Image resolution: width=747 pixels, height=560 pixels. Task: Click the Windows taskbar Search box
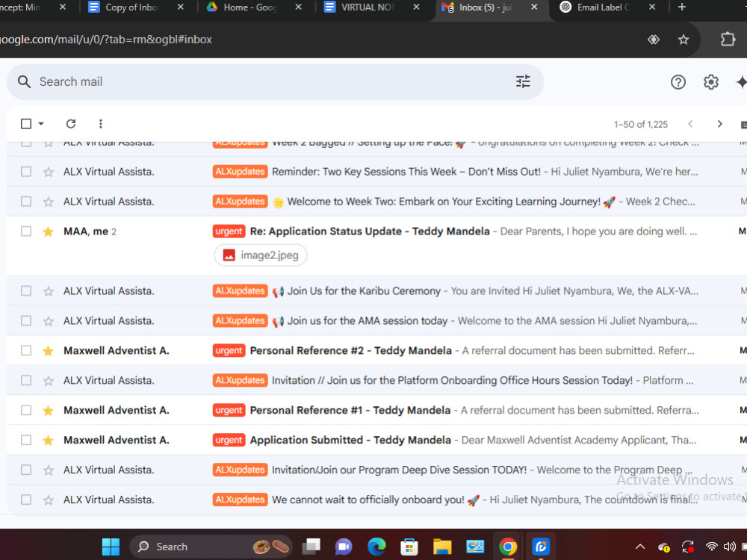pos(212,547)
